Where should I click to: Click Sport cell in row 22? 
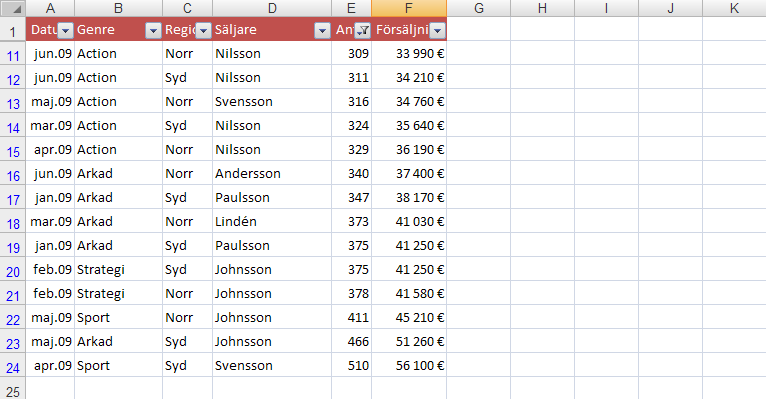(x=118, y=316)
